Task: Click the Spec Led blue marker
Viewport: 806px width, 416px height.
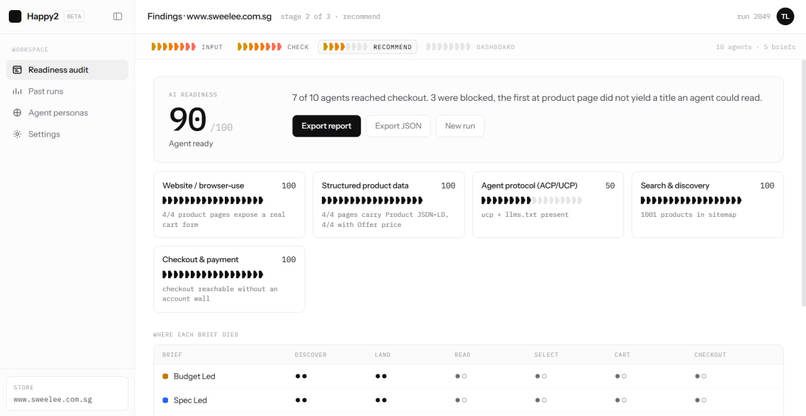Action: point(166,400)
